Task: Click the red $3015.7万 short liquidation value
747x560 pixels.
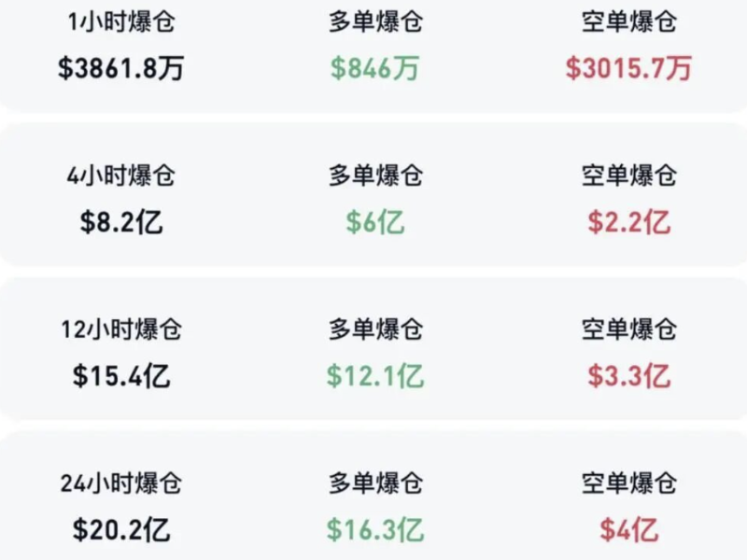Action: coord(628,68)
